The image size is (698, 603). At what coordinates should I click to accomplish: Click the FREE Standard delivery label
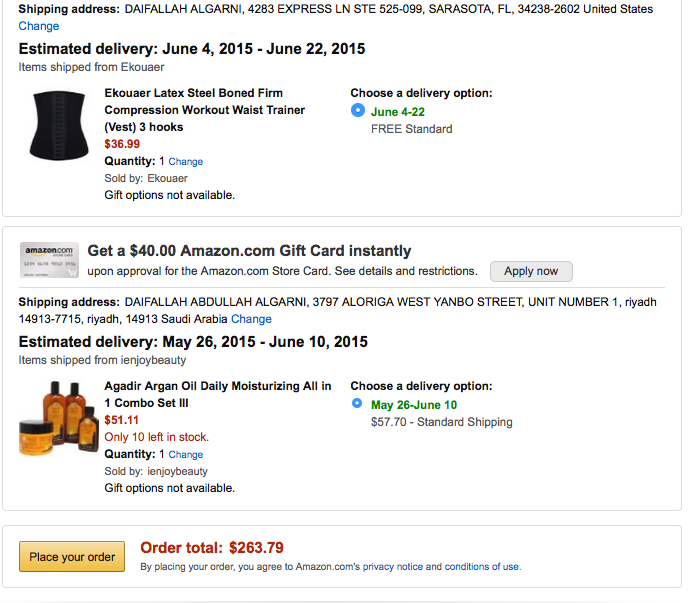[x=411, y=129]
